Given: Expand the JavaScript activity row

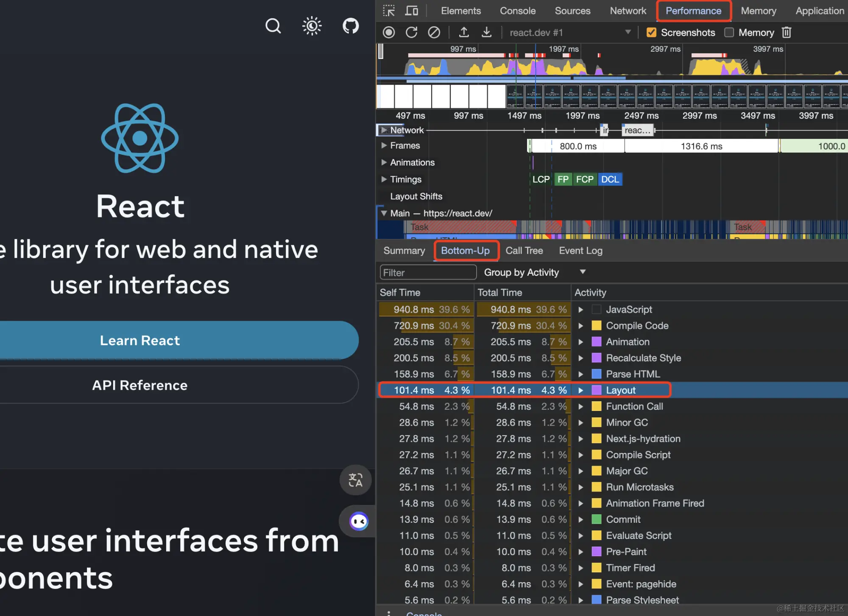Looking at the screenshot, I should click(x=581, y=310).
